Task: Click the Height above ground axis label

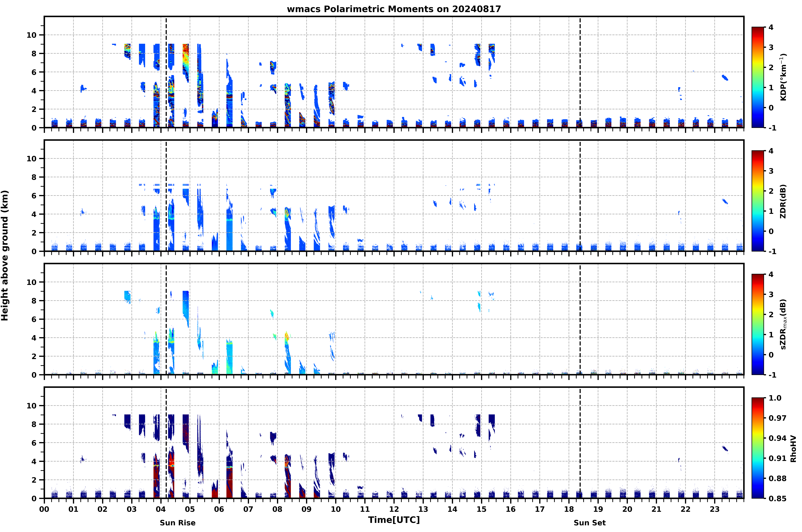Action: [x=5, y=255]
